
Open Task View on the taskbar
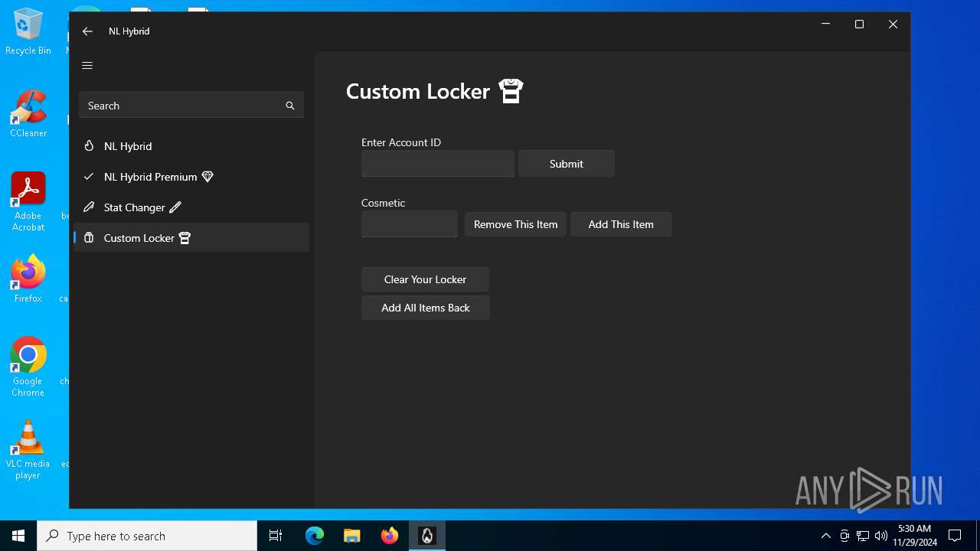(x=276, y=536)
